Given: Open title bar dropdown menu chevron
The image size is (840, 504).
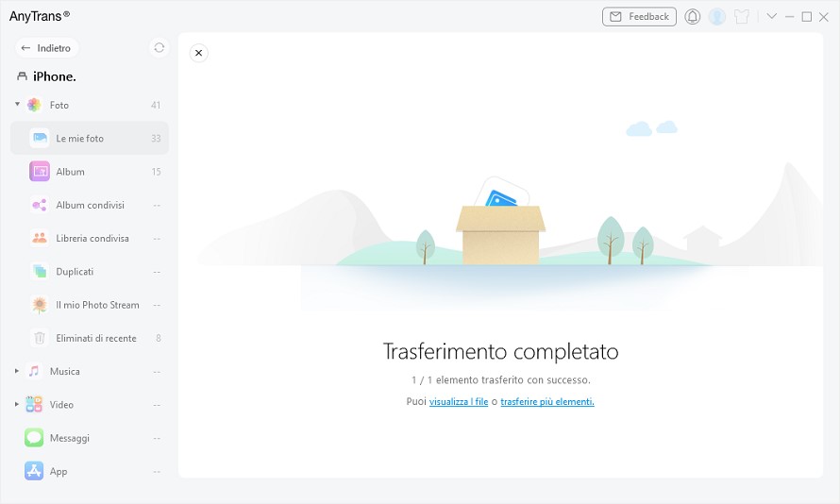Looking at the screenshot, I should 771,17.
